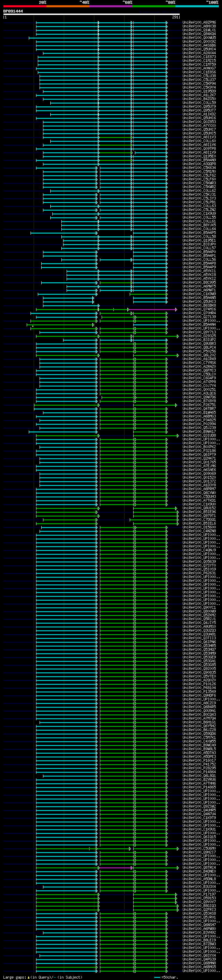Click the purple alignment segment of Q8TRC4
Image resolution: width=222 pixels, height=980 pixels.
(116, 867)
